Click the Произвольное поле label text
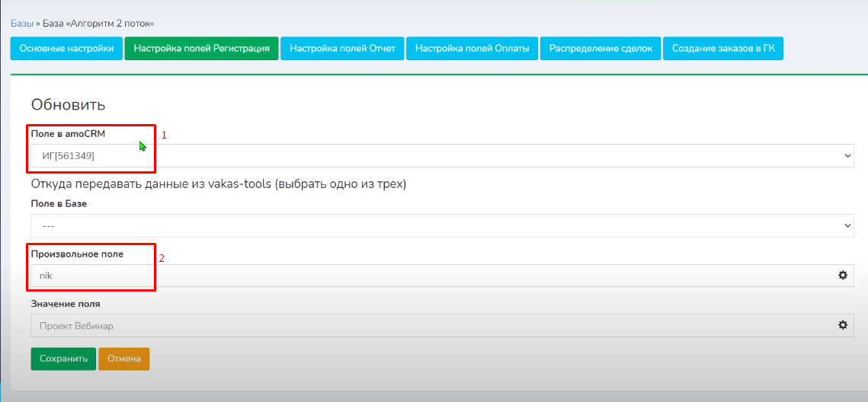The width and height of the screenshot is (868, 402). point(77,254)
